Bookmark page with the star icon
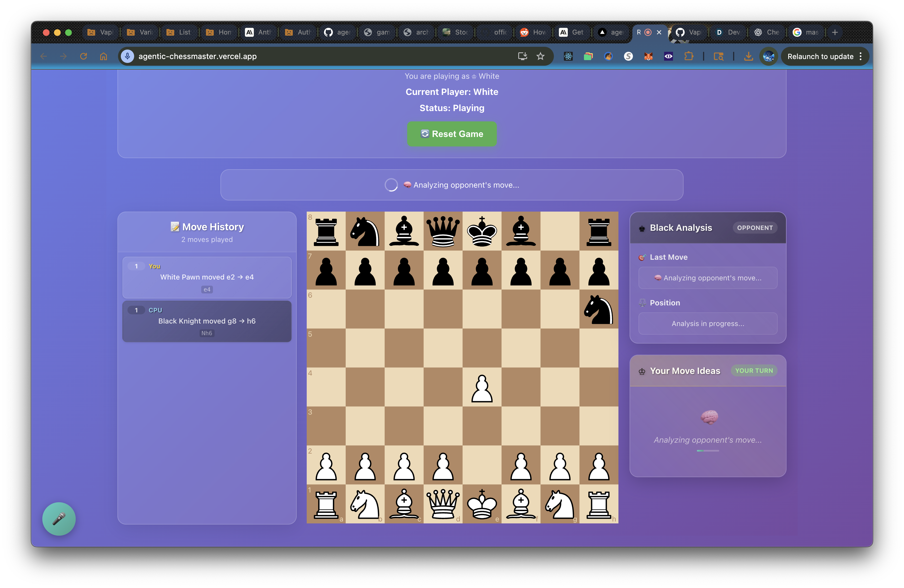 (x=540, y=56)
